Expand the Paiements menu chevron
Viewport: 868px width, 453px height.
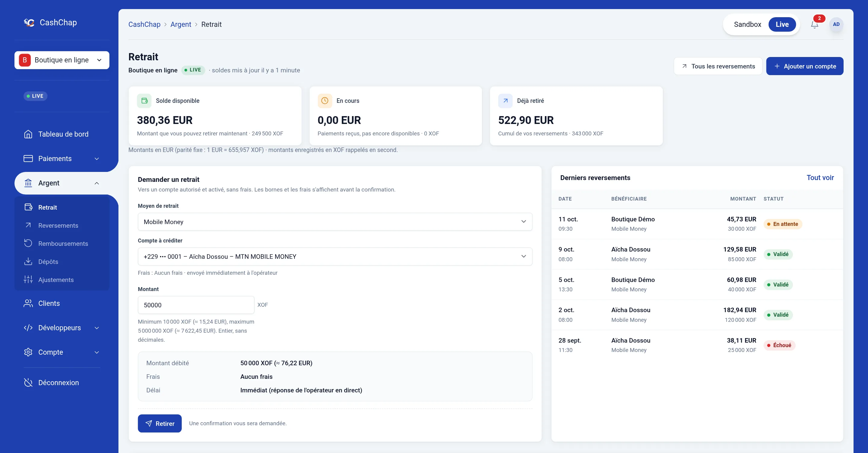(97, 159)
